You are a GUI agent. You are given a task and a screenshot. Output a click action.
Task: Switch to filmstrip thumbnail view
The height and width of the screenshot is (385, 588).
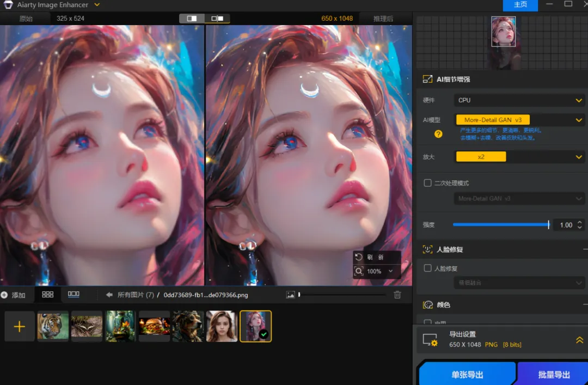73,295
